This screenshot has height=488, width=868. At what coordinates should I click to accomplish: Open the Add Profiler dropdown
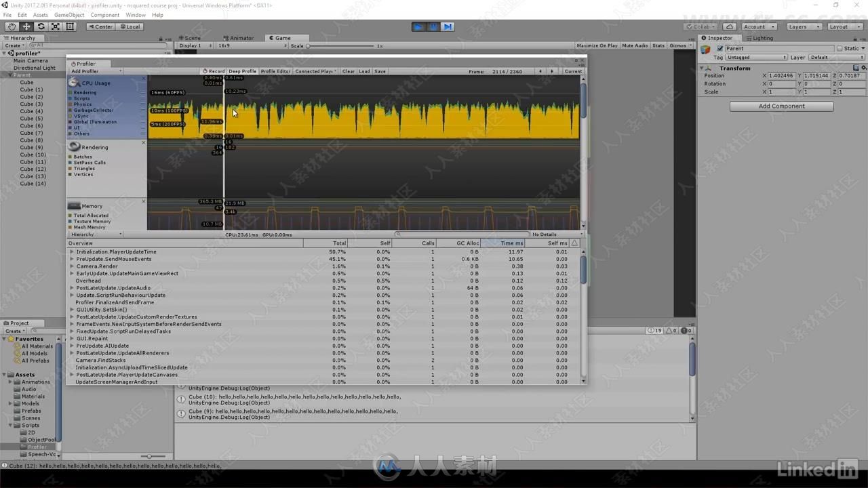click(96, 71)
